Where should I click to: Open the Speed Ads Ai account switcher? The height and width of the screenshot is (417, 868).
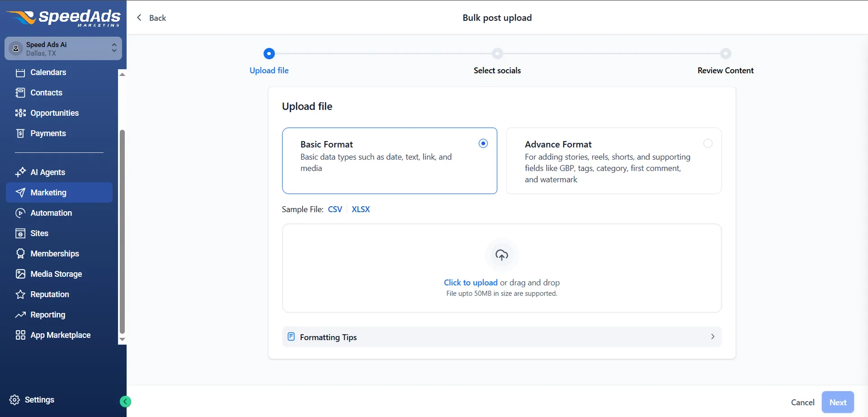pos(63,48)
